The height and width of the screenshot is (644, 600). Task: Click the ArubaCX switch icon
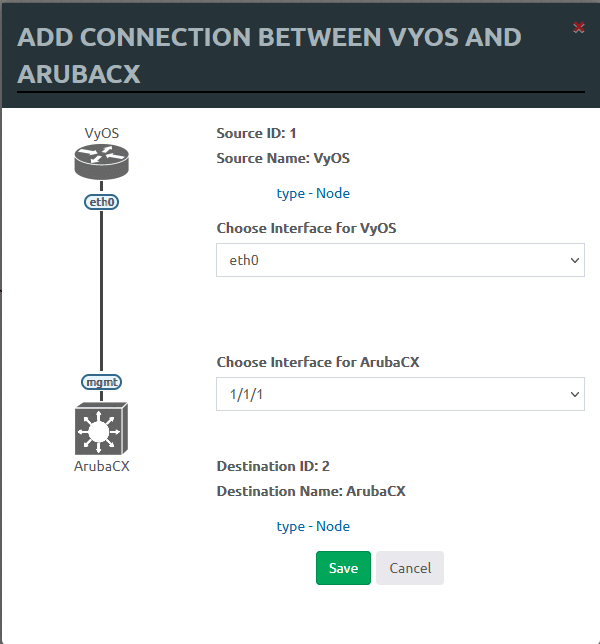point(102,429)
